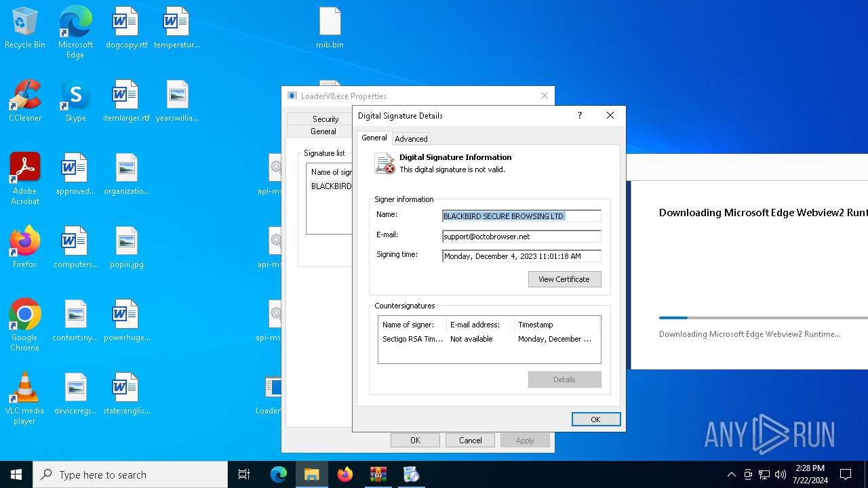Open network status tray icon
This screenshot has width=868, height=488.
click(764, 474)
